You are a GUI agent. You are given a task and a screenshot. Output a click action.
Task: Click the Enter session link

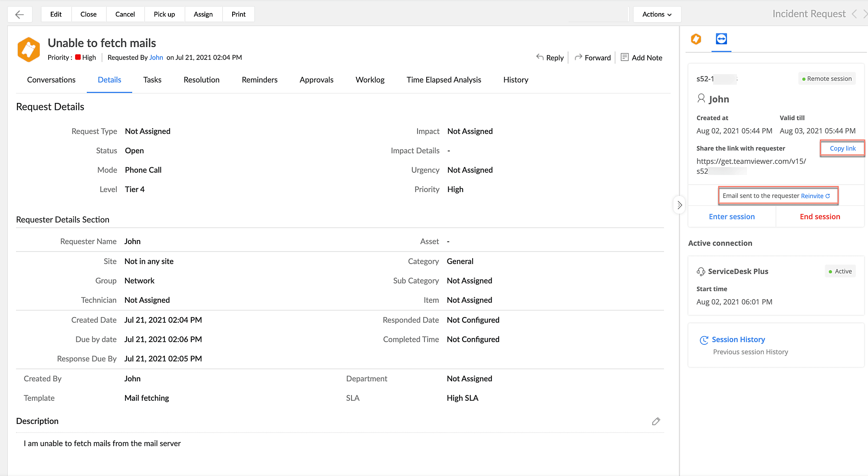pos(731,217)
